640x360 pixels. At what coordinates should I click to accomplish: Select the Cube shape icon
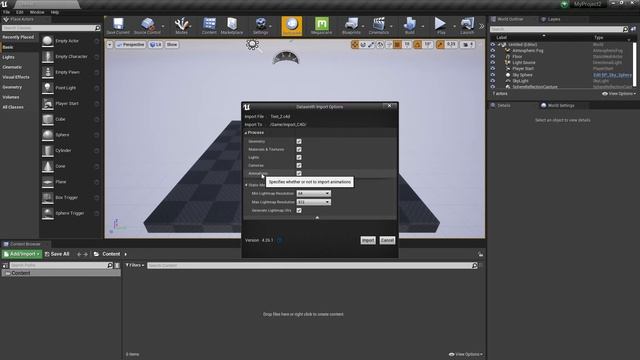47,119
